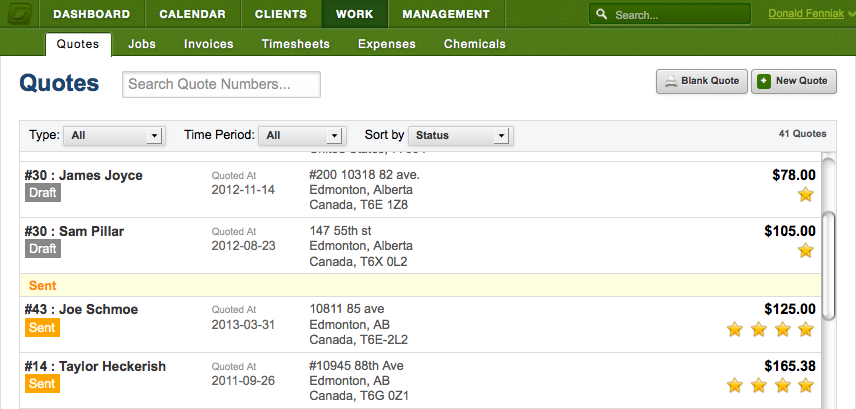Open quote #43 : Joe Schmoe
The image size is (856, 409).
pyautogui.click(x=81, y=310)
